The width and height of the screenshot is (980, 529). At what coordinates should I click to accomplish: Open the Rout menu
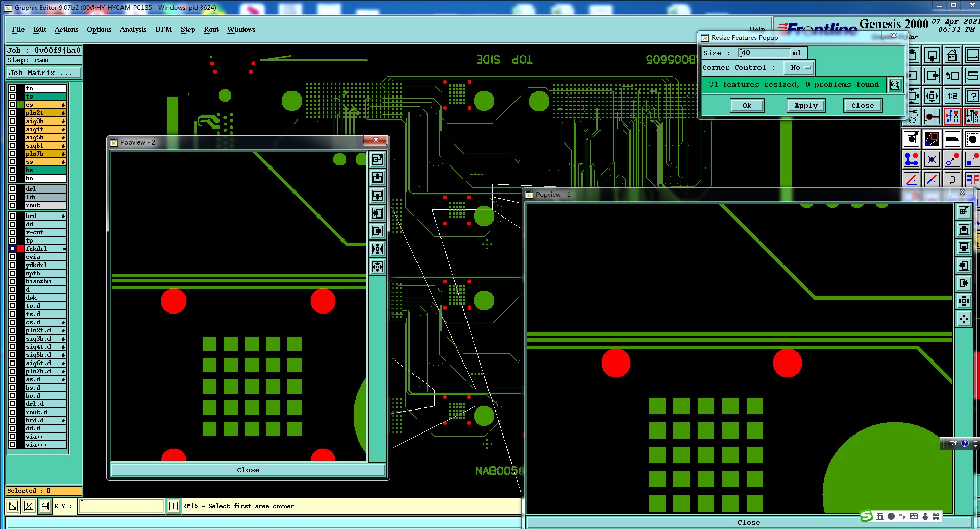click(211, 29)
